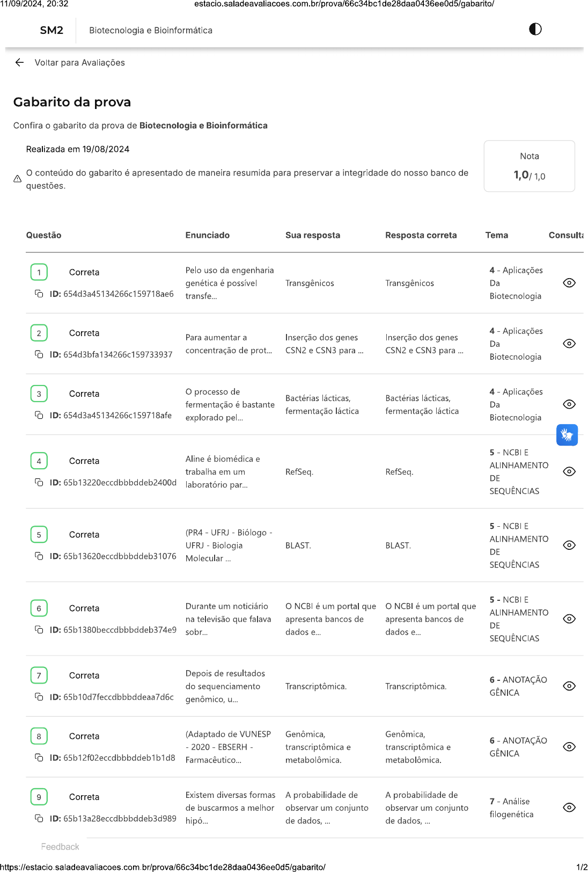The image size is (588, 872).
Task: Copy the ID of question 6
Action: [39, 629]
